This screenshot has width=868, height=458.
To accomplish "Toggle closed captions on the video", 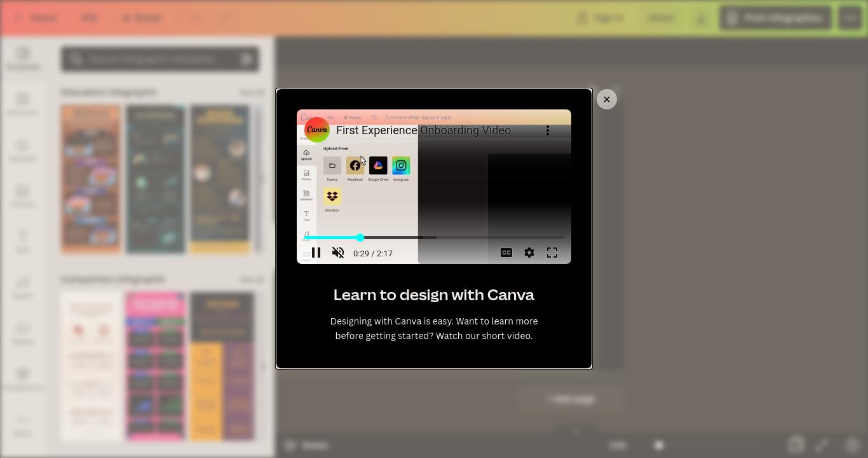I will (x=506, y=253).
